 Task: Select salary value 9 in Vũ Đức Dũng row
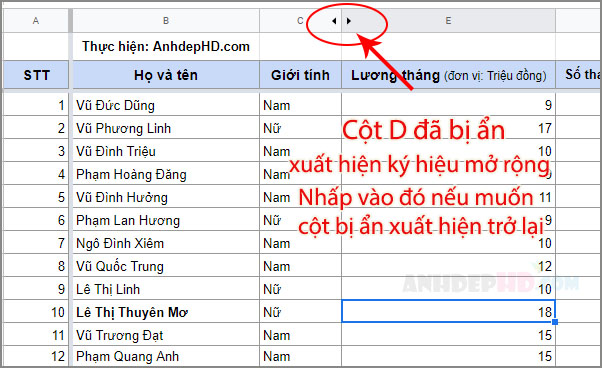[x=448, y=105]
